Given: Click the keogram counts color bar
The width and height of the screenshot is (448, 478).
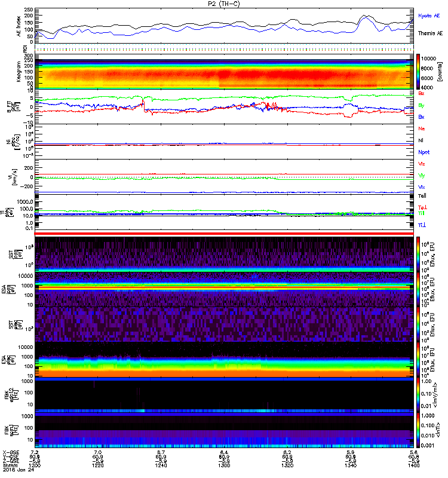Looking at the screenshot, I should pos(418,72).
